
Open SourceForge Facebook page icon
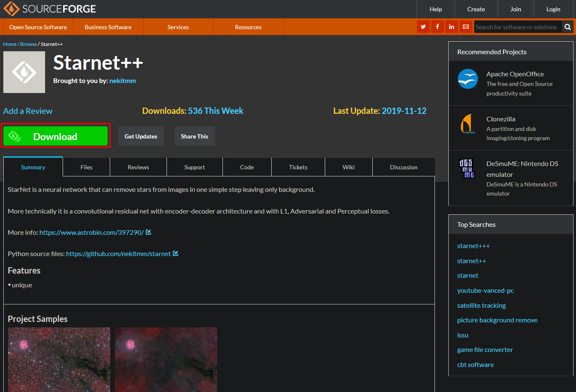coord(437,27)
